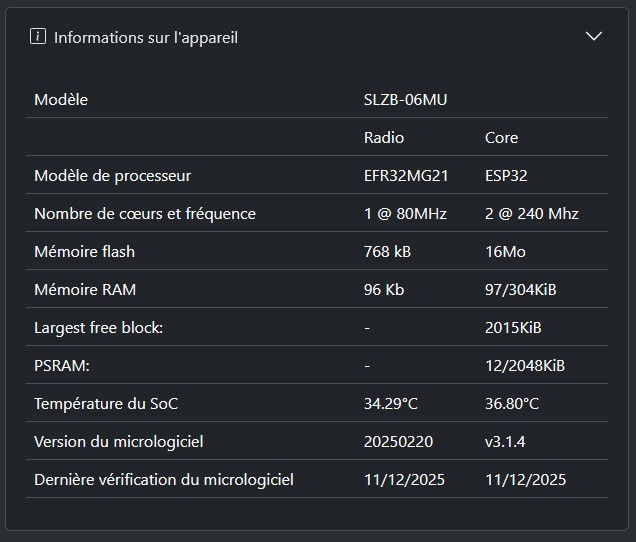Click the info icon beside the panel title
Viewport: 636px width, 542px height.
(x=38, y=37)
